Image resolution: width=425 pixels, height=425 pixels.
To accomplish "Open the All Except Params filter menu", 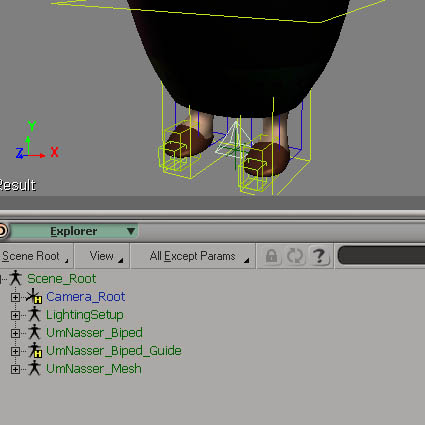I will tap(193, 256).
